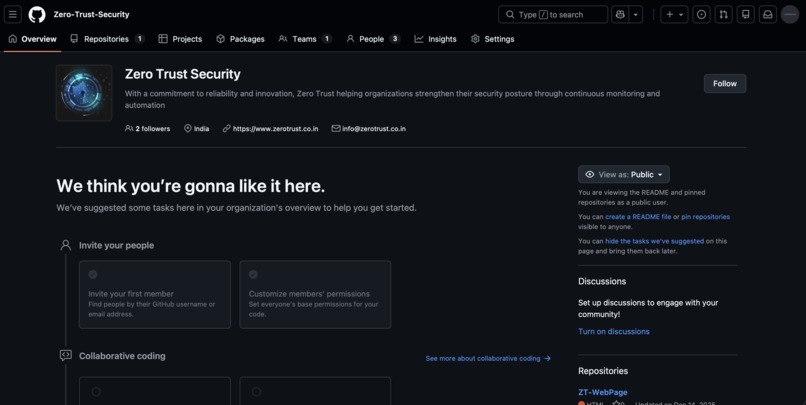Click the Repositories sidebar heading

[603, 371]
